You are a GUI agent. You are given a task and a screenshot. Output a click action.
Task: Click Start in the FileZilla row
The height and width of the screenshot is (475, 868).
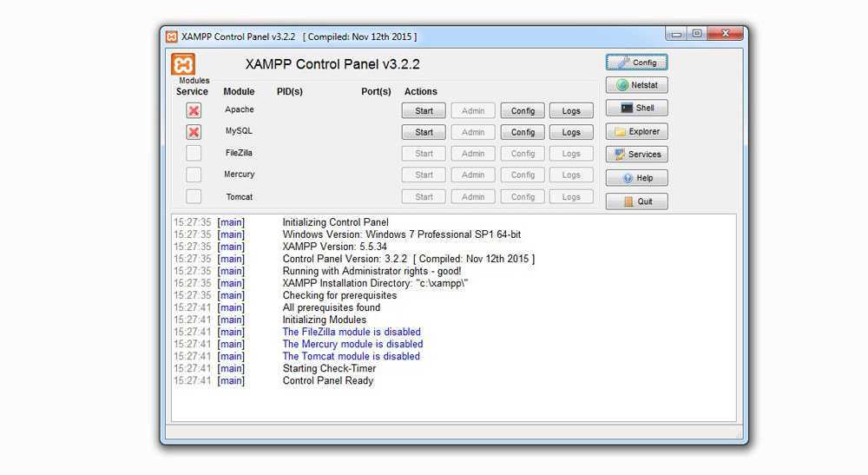tap(424, 154)
